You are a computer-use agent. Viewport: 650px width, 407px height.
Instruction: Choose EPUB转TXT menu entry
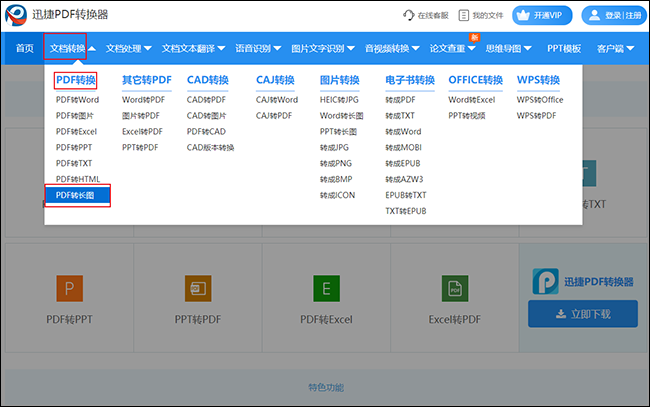coord(406,195)
